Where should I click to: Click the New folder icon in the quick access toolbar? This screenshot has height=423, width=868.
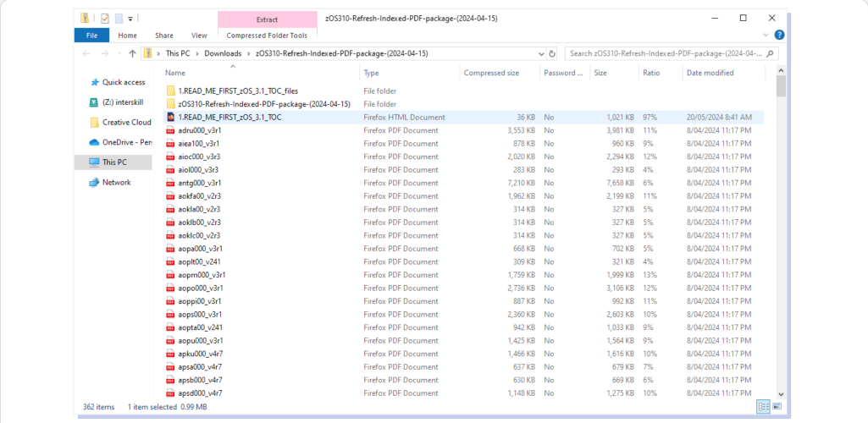click(x=119, y=19)
